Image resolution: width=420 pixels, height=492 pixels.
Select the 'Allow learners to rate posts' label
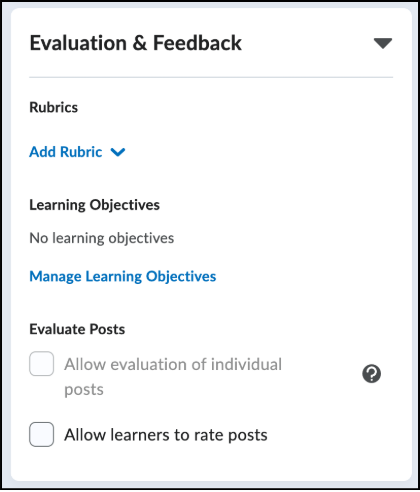[166, 435]
